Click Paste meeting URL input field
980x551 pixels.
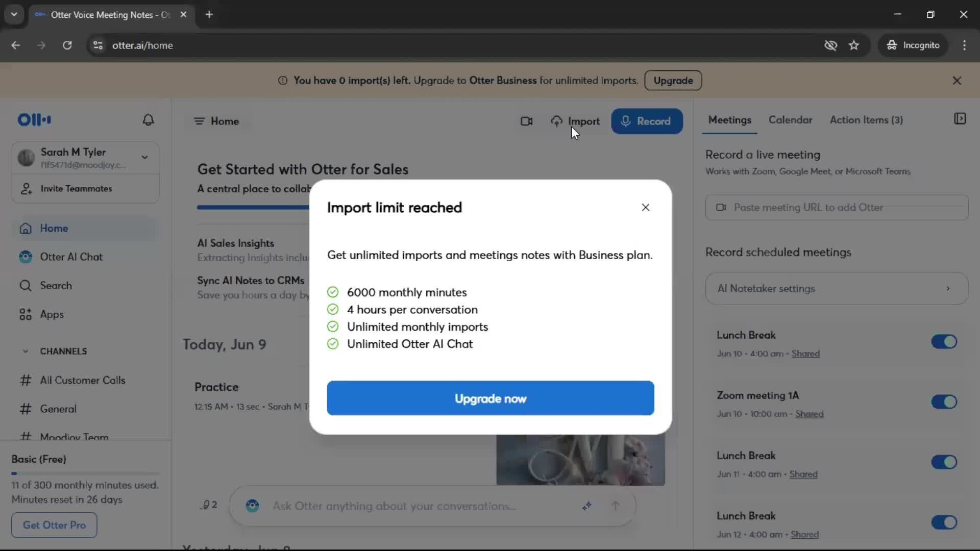point(837,208)
